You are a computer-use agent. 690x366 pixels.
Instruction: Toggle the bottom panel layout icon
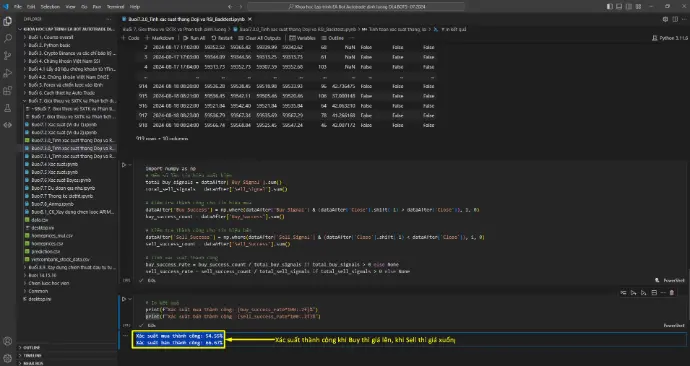coord(619,7)
